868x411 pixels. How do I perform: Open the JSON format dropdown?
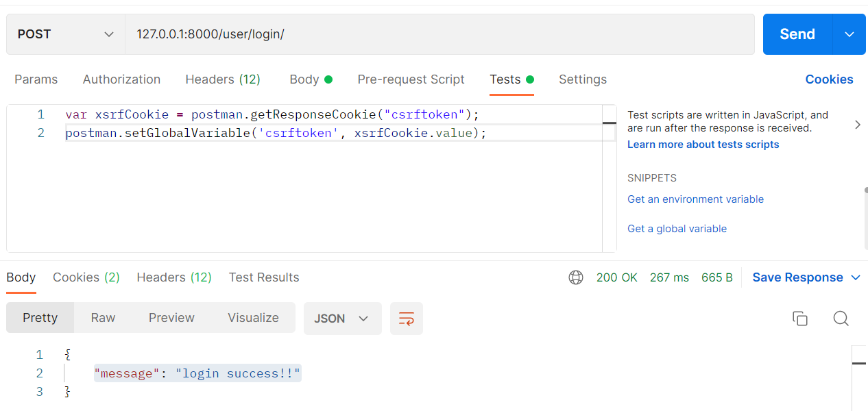pyautogui.click(x=342, y=319)
